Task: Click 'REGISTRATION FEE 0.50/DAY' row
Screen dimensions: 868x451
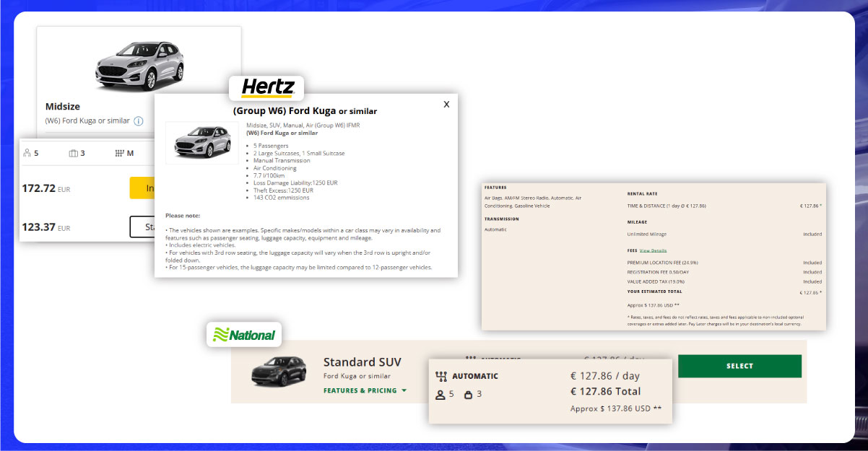Action: pos(724,272)
